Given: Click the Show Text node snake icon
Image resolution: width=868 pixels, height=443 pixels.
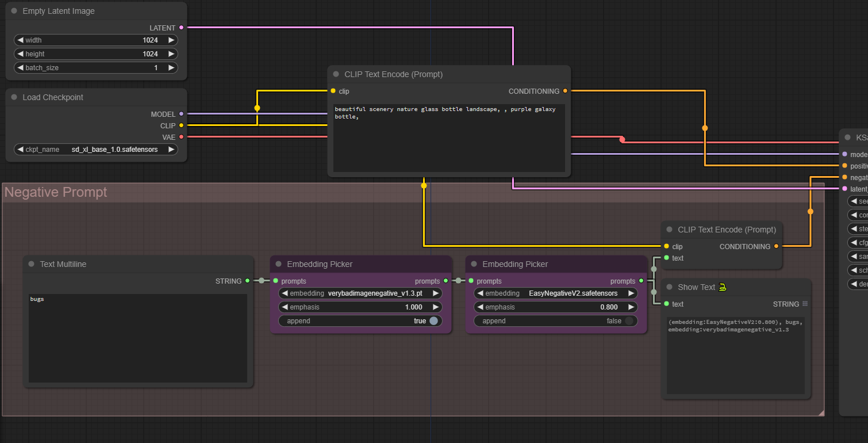Looking at the screenshot, I should pyautogui.click(x=722, y=287).
